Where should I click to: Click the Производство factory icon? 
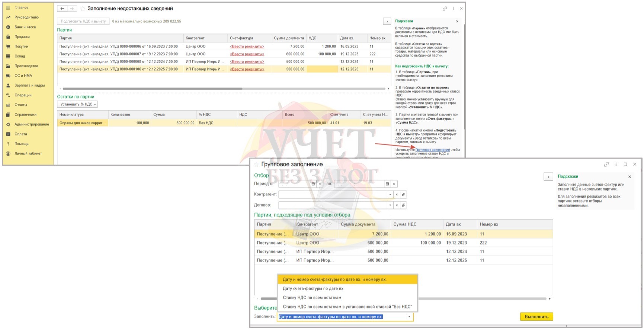(x=8, y=66)
